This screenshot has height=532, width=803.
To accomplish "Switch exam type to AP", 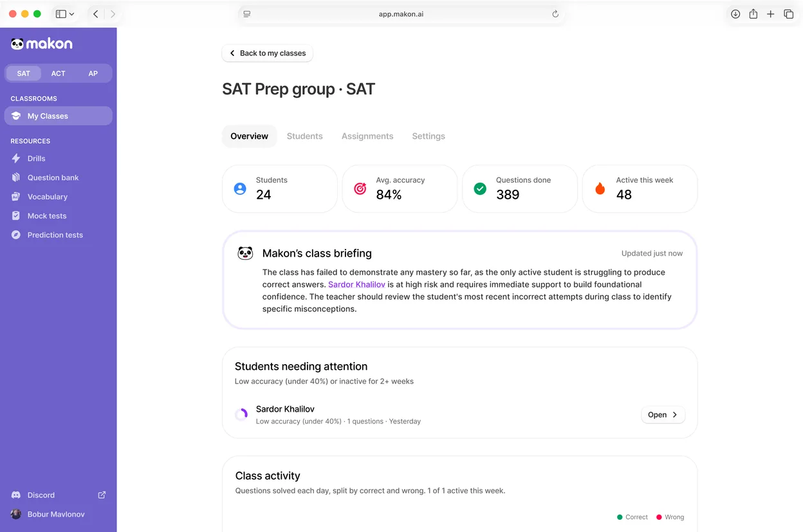I will tap(93, 73).
